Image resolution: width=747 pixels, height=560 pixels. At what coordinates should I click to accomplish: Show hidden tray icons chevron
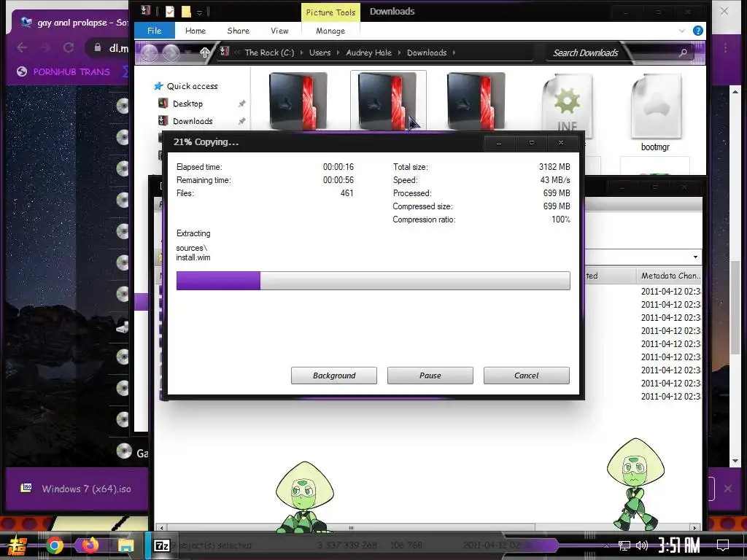click(x=606, y=545)
